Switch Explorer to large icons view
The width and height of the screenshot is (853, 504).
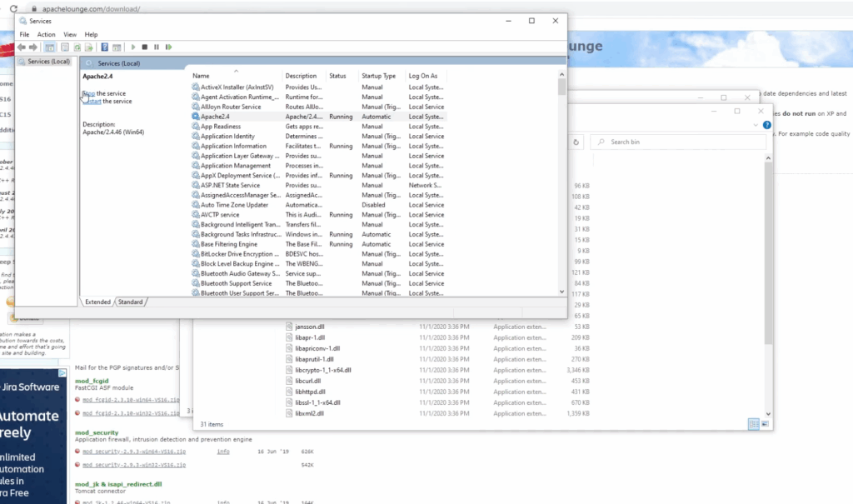765,424
